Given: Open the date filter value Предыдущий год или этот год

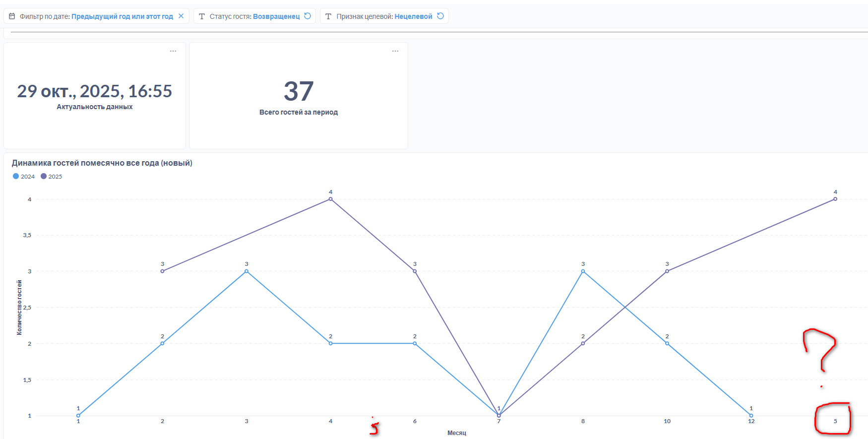Looking at the screenshot, I should pyautogui.click(x=122, y=16).
